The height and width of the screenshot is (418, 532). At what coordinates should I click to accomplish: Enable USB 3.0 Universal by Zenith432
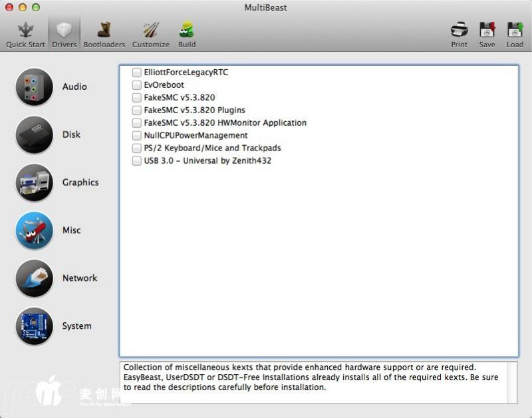(x=137, y=160)
